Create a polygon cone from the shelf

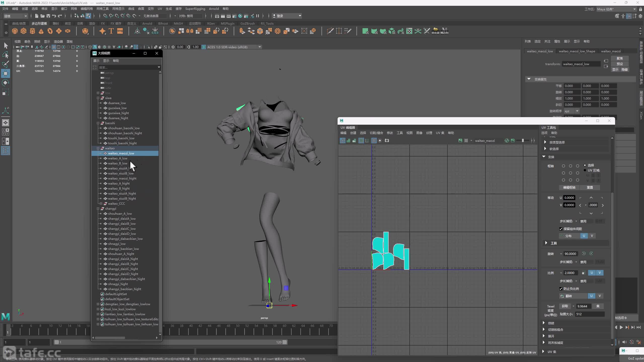(41, 31)
